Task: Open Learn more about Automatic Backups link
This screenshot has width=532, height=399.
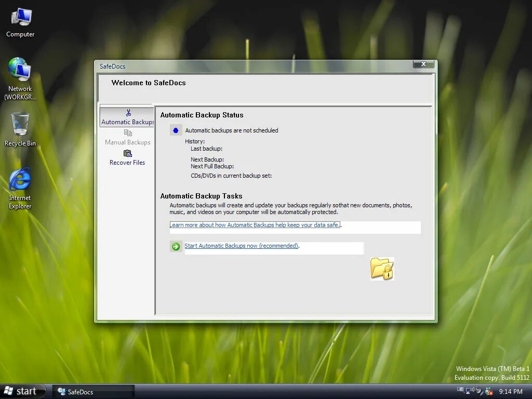Action: 255,225
